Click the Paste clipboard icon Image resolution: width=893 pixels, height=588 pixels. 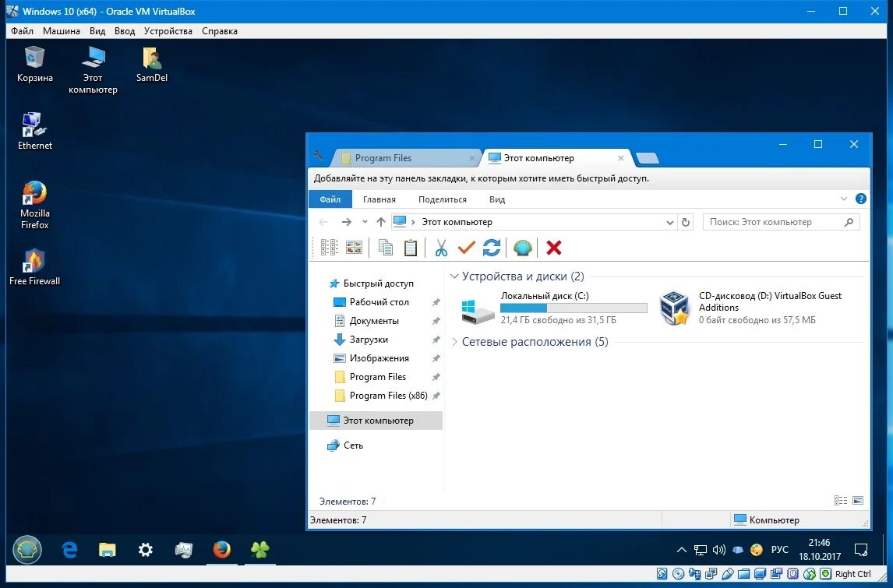pos(411,247)
